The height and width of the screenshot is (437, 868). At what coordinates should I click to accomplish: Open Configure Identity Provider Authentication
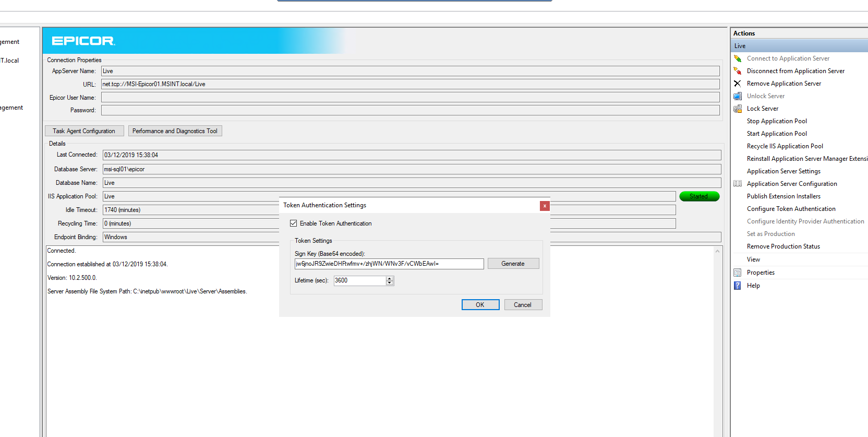pos(805,221)
